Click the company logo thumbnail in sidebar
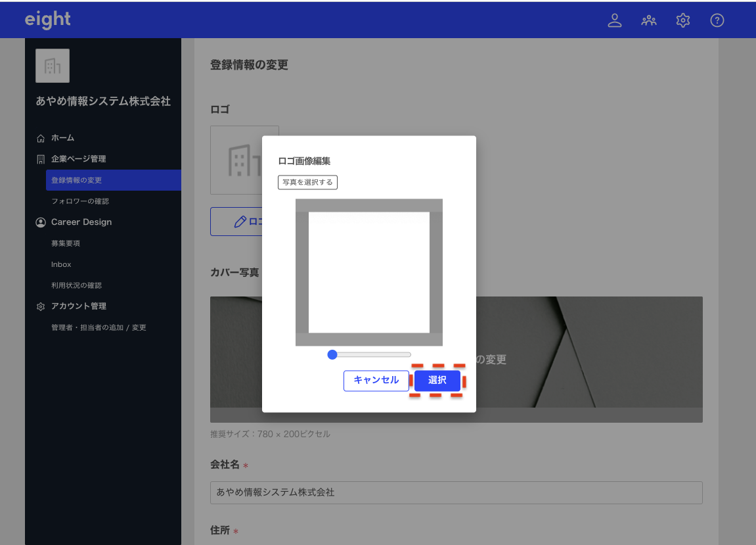 (x=53, y=66)
